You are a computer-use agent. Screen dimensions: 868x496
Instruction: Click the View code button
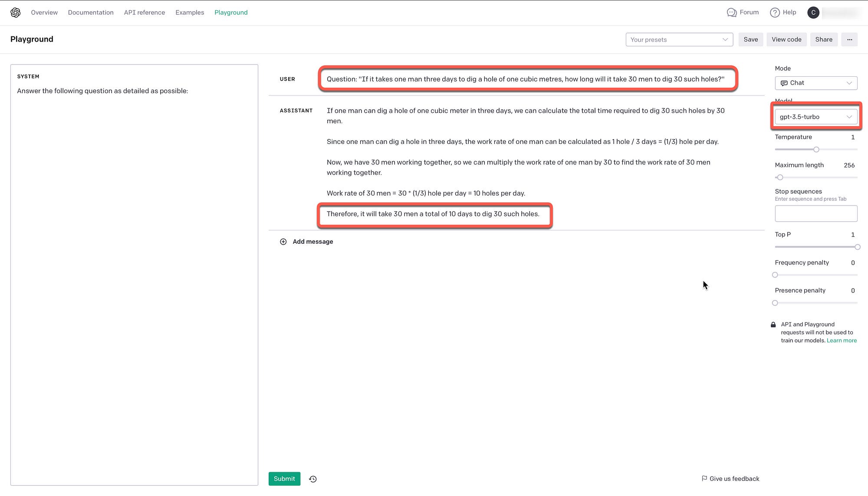pos(786,39)
